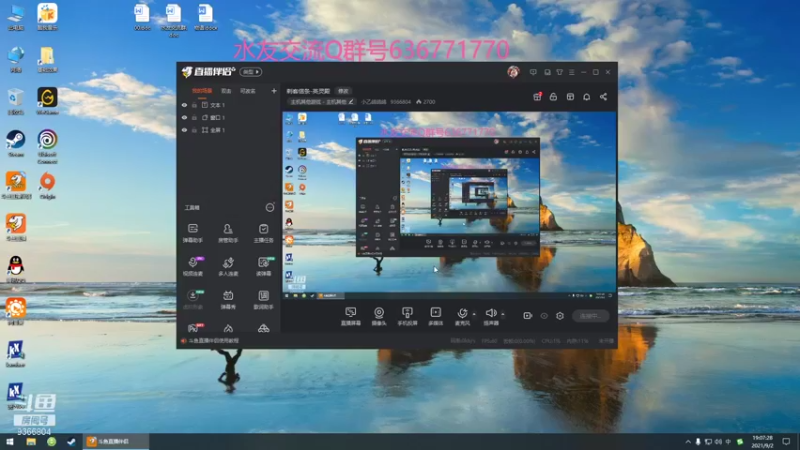The height and width of the screenshot is (450, 800).
Task: Click the start streaming button
Action: [x=591, y=316]
